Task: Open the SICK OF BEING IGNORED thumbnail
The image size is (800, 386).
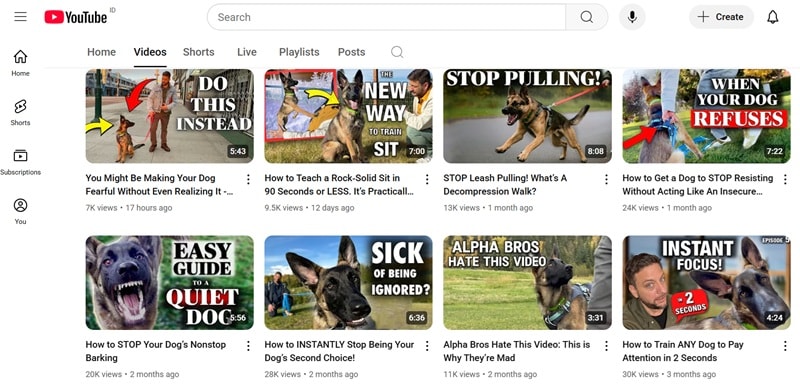Action: tap(348, 282)
